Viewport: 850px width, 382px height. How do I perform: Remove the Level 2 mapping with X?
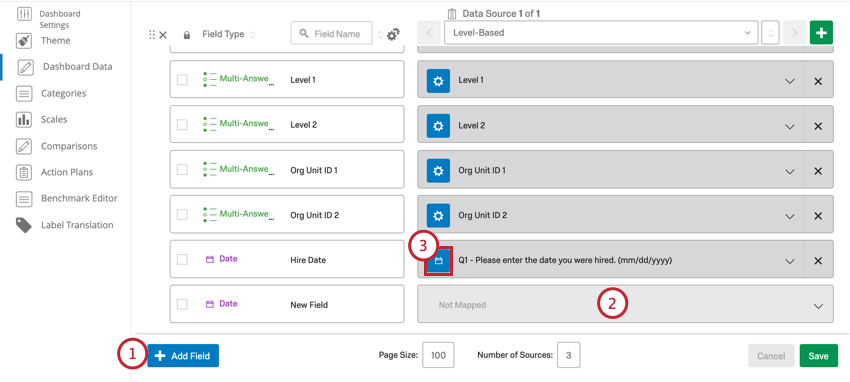[x=818, y=126]
